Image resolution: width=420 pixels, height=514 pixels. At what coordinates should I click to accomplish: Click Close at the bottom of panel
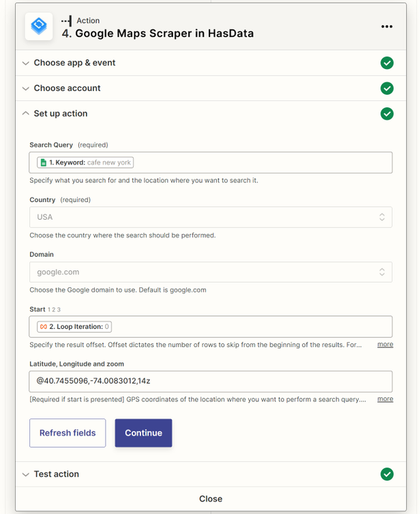point(210,499)
